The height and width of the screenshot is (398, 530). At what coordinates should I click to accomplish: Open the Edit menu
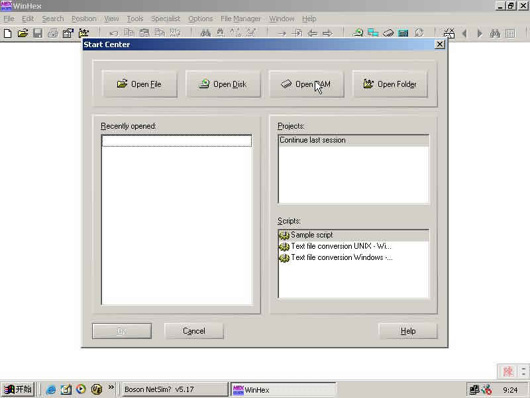click(x=28, y=19)
